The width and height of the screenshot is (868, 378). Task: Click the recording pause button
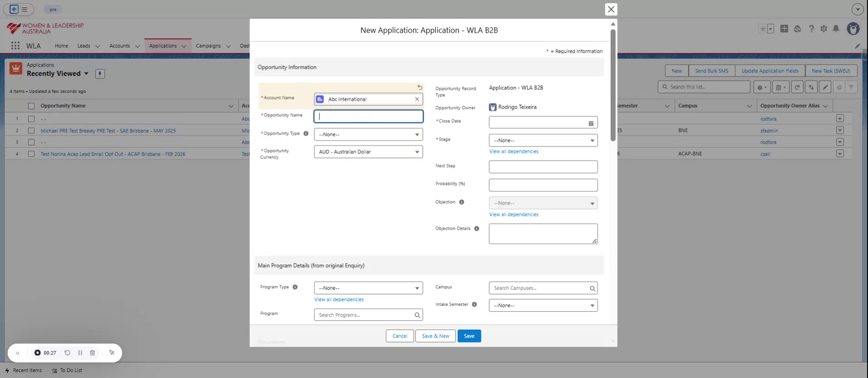(80, 353)
